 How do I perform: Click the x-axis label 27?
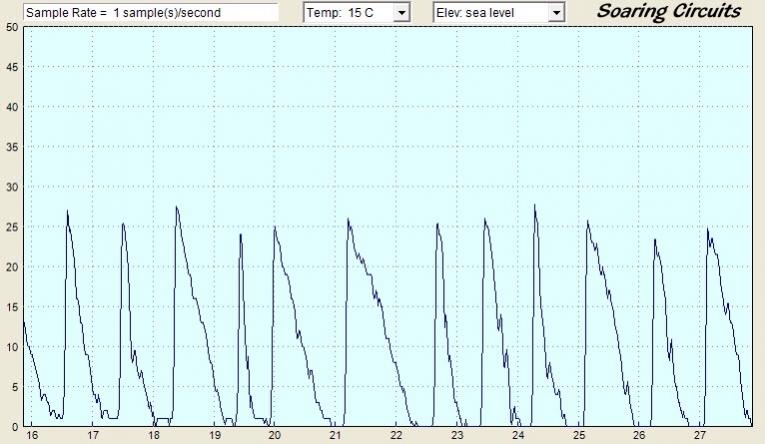700,435
